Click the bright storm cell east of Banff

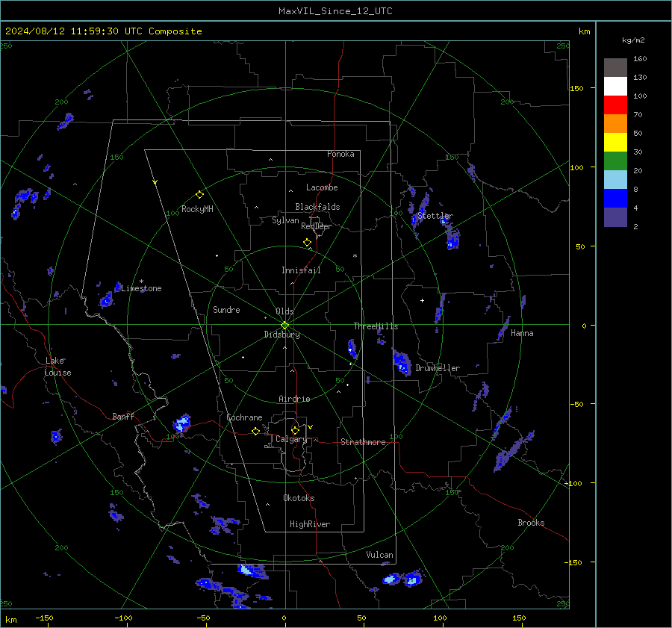[182, 423]
